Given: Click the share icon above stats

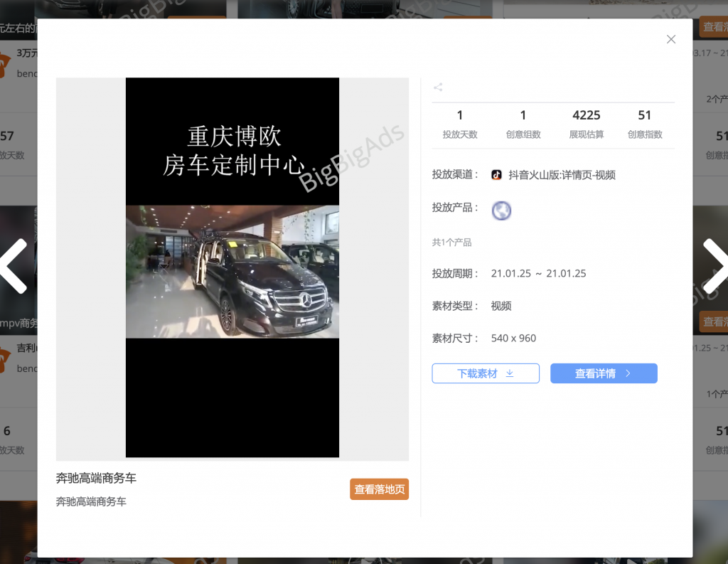Looking at the screenshot, I should point(438,87).
